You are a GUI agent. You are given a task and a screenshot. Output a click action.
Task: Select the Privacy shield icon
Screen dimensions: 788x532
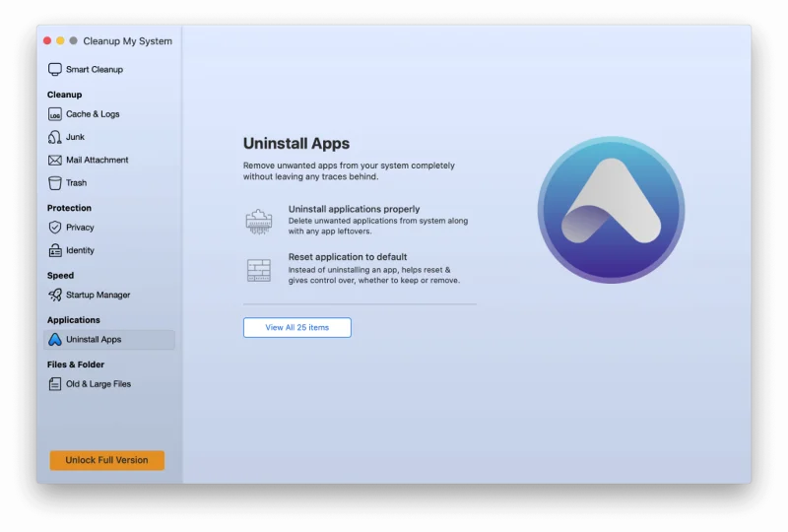(x=55, y=228)
